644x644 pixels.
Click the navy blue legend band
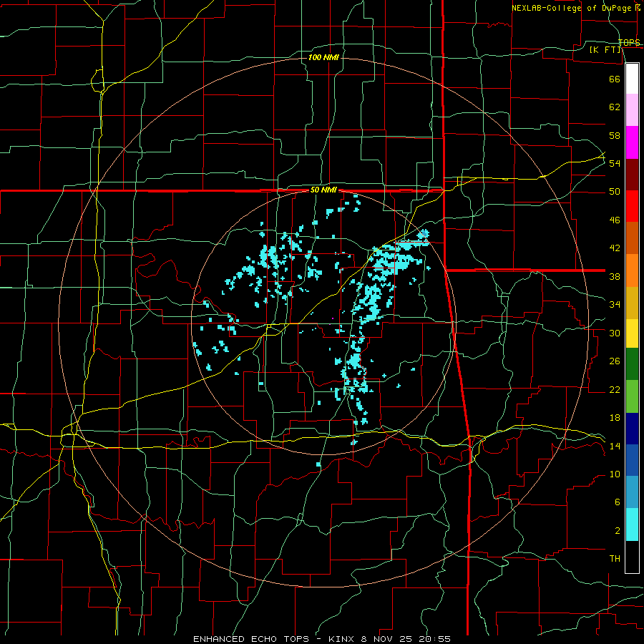pos(632,429)
